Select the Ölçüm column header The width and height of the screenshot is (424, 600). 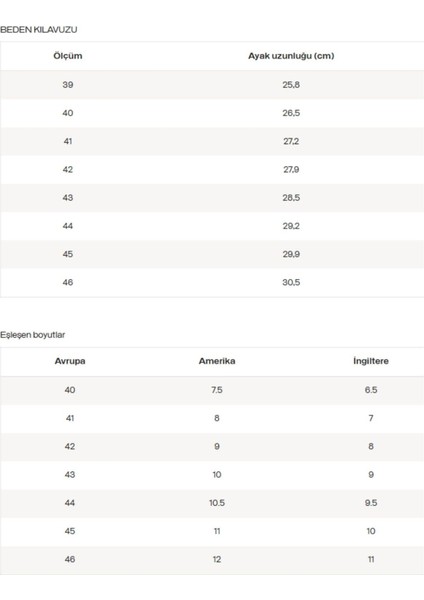68,56
